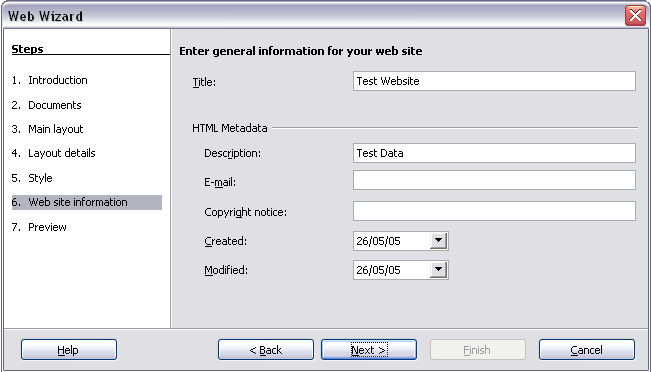This screenshot has width=651, height=372.
Task: Proceed using the Next button
Action: point(369,350)
